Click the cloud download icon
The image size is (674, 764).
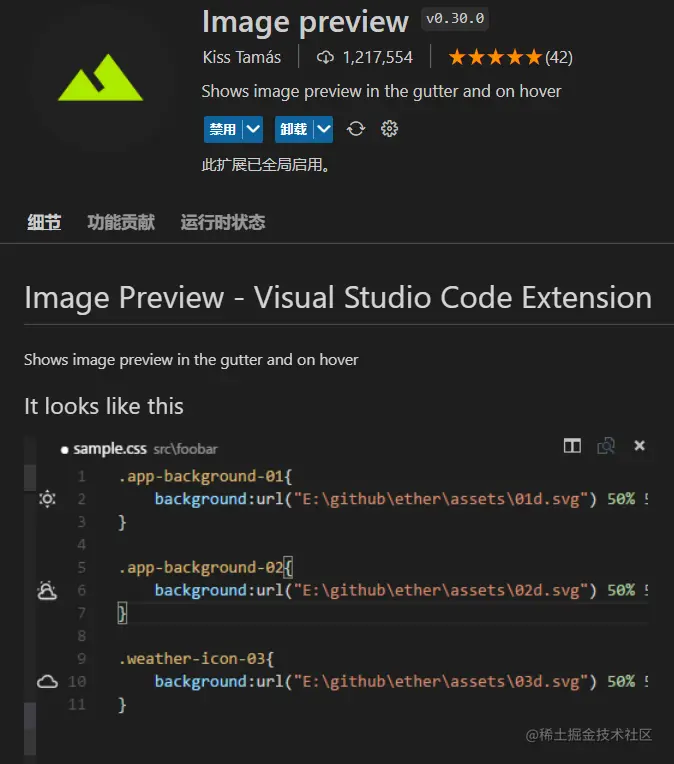point(325,57)
